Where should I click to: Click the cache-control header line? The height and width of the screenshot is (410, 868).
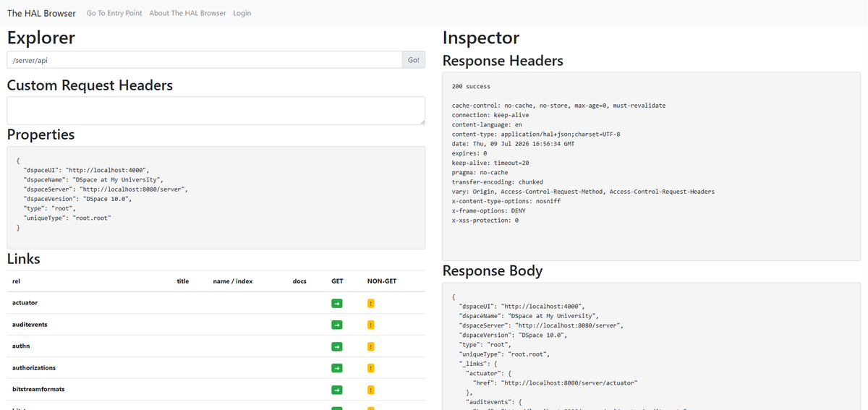558,106
